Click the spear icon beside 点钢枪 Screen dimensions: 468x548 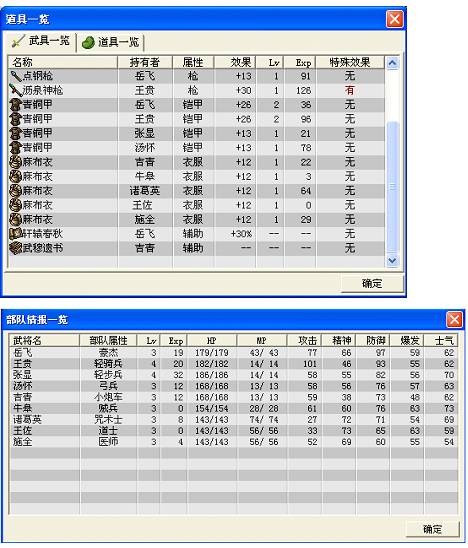coord(16,76)
